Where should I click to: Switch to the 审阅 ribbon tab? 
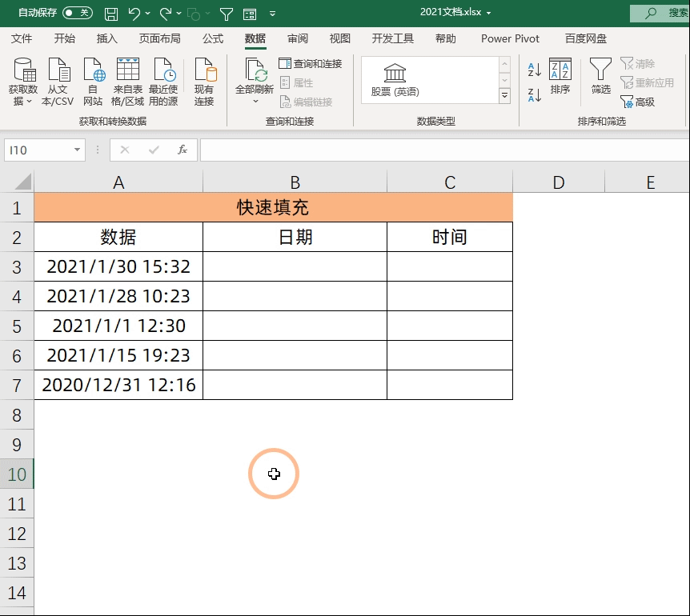[x=298, y=38]
